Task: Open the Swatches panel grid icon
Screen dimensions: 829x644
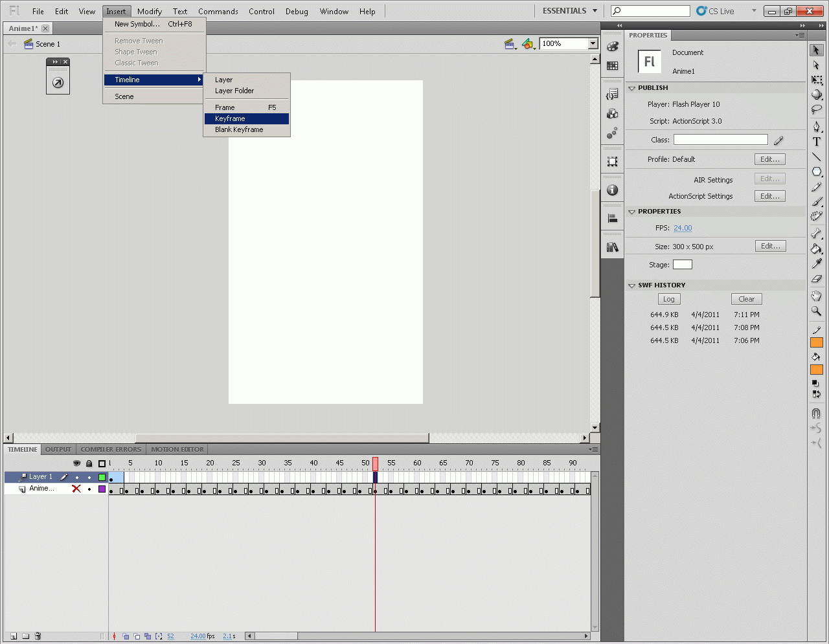Action: point(612,65)
